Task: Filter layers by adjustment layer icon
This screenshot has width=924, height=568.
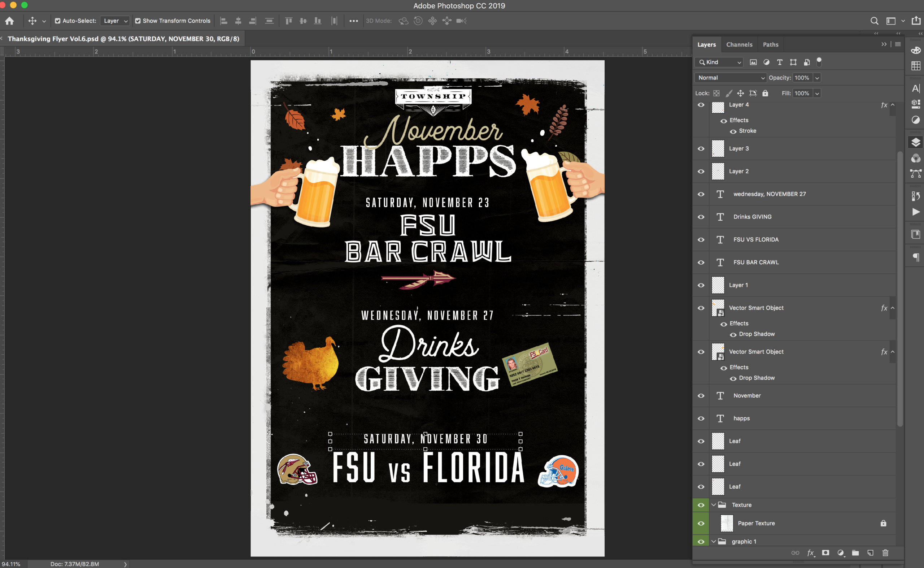Action: click(766, 62)
